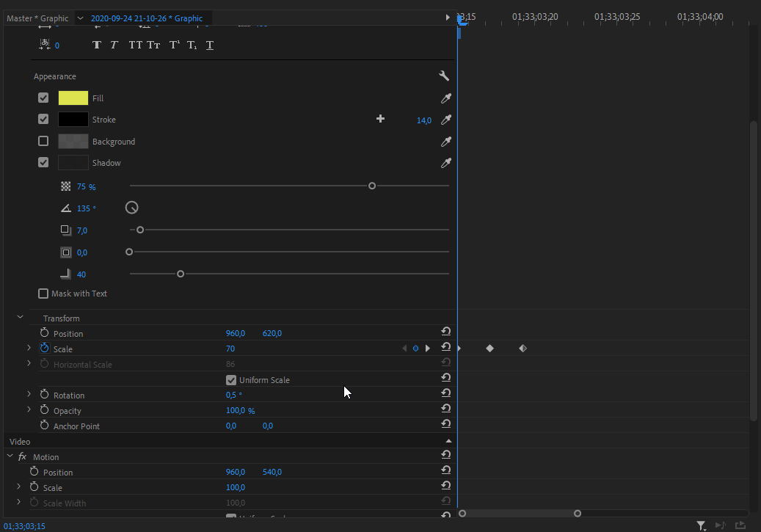
Task: Toggle Scale stopwatch animation icon
Action: 44,349
